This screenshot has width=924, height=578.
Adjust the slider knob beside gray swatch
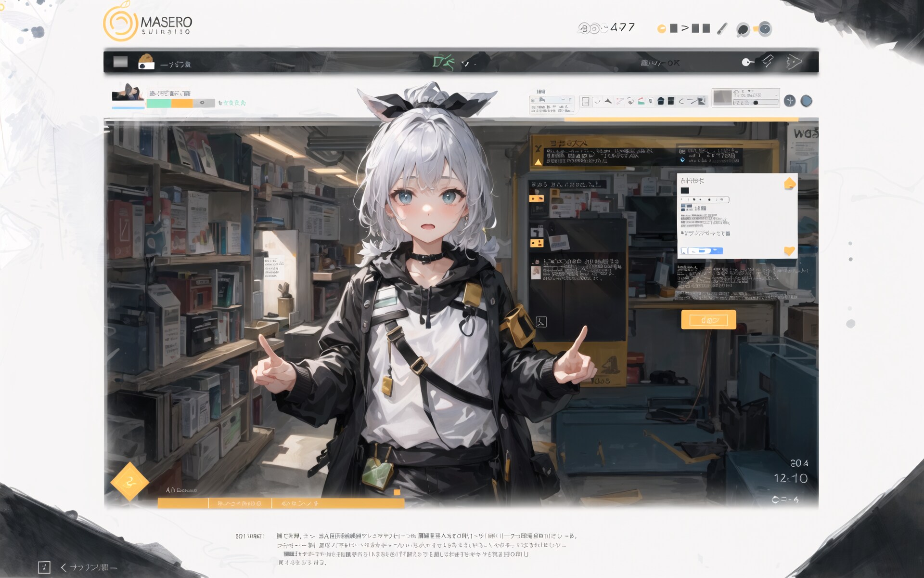point(756,103)
